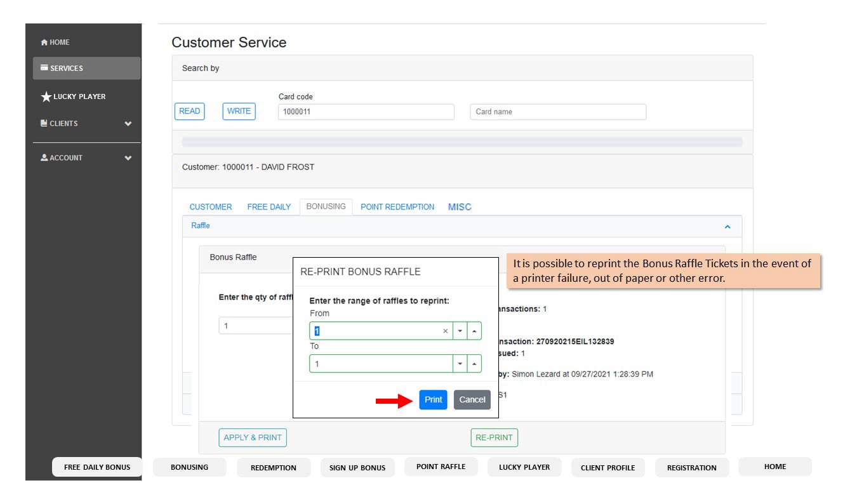Collapse the Raffle section chevron
The image size is (864, 504).
pos(728,227)
